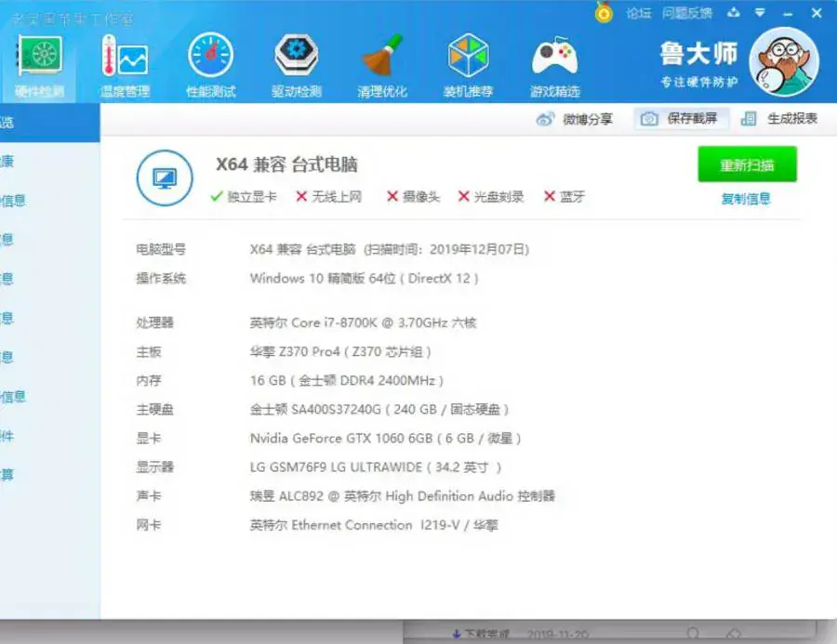Open the 硬件检测 hardware detection tab

click(x=38, y=66)
